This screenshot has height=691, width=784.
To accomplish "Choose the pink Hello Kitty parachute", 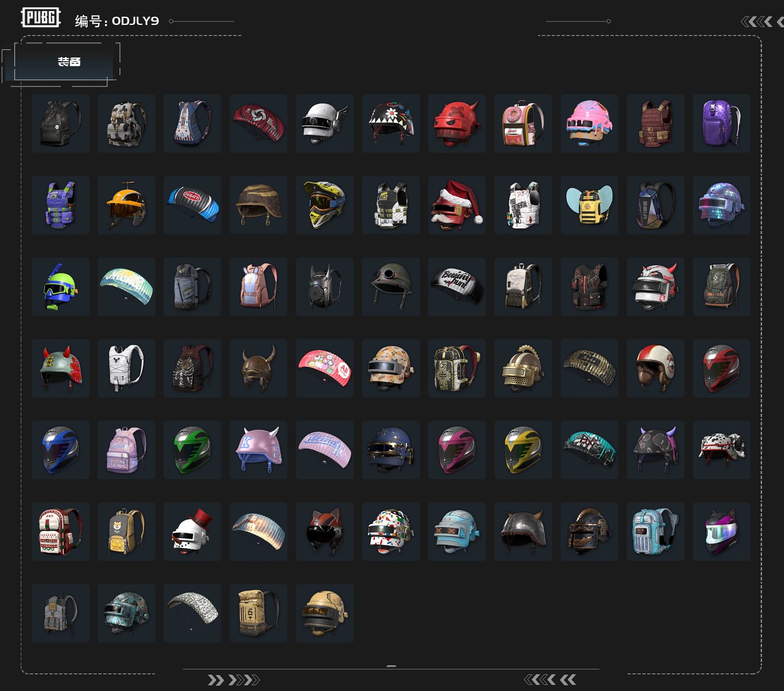I will (x=325, y=368).
